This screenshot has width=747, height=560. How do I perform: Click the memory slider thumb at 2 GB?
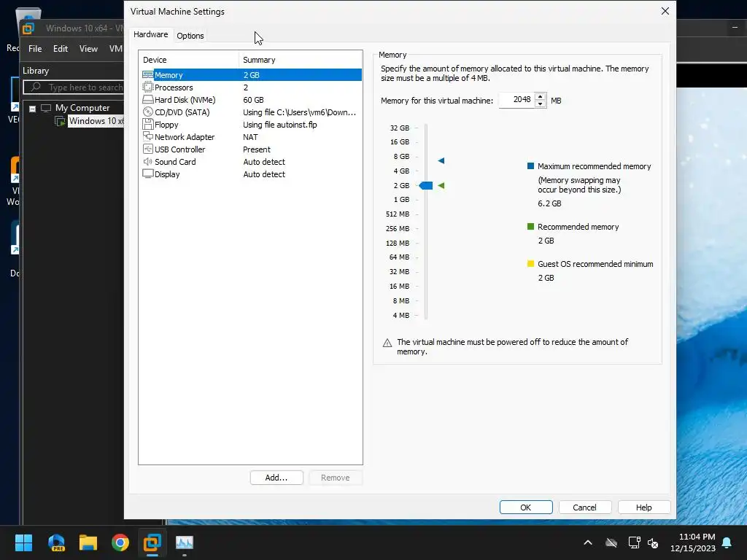click(x=426, y=185)
